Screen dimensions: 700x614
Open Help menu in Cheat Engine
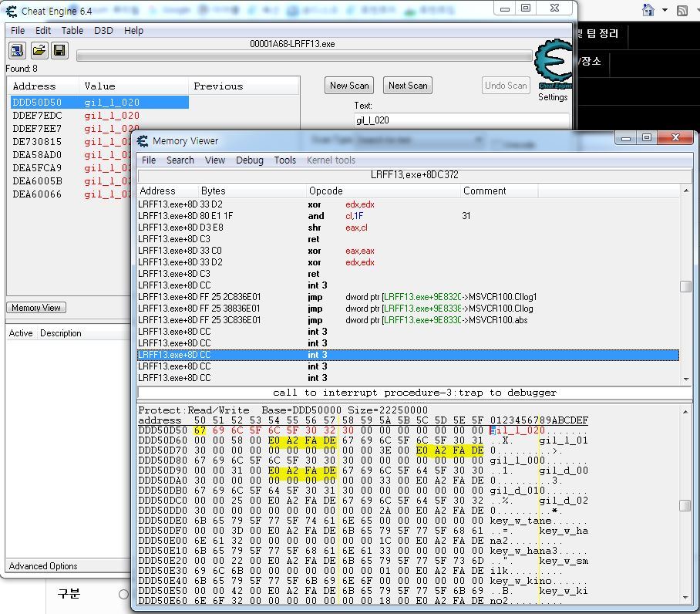point(133,30)
